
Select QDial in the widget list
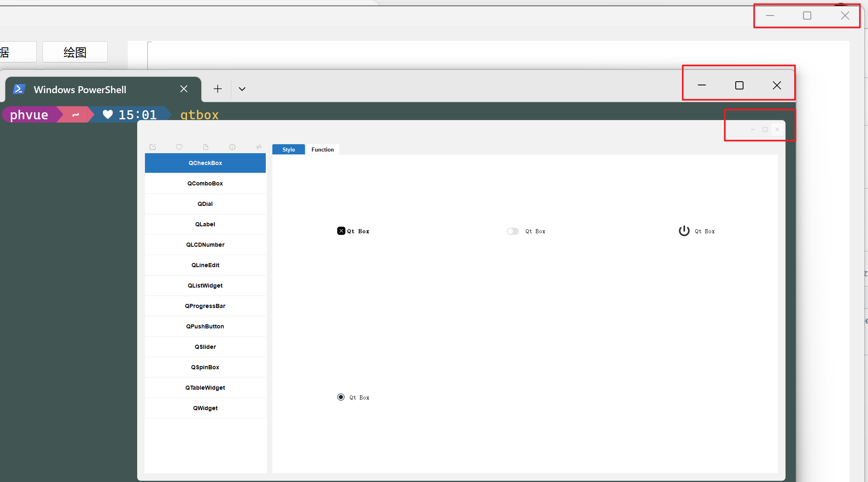tap(205, 203)
